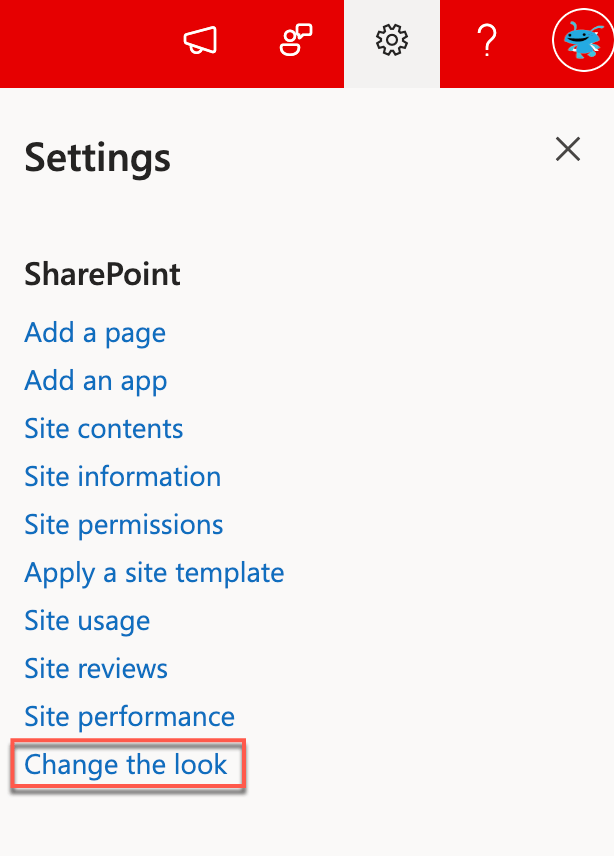Click the people conversation icon in header
The image size is (614, 856).
coord(296,41)
